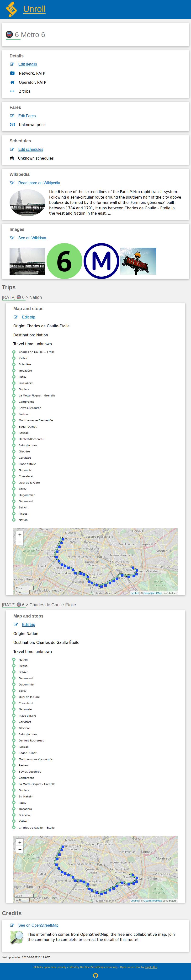Click the Wikipedia W icon beside Read more
Viewport: 191px width, 980px height.
[x=12, y=183]
